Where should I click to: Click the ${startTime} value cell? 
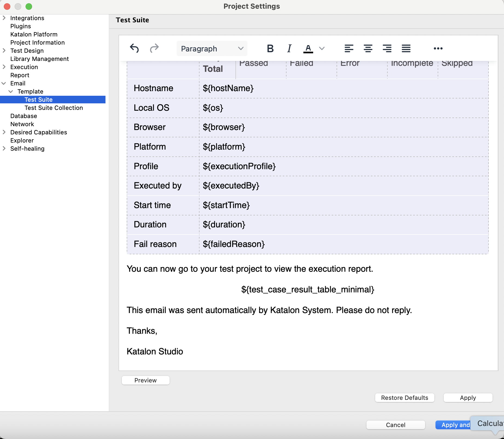pyautogui.click(x=344, y=205)
